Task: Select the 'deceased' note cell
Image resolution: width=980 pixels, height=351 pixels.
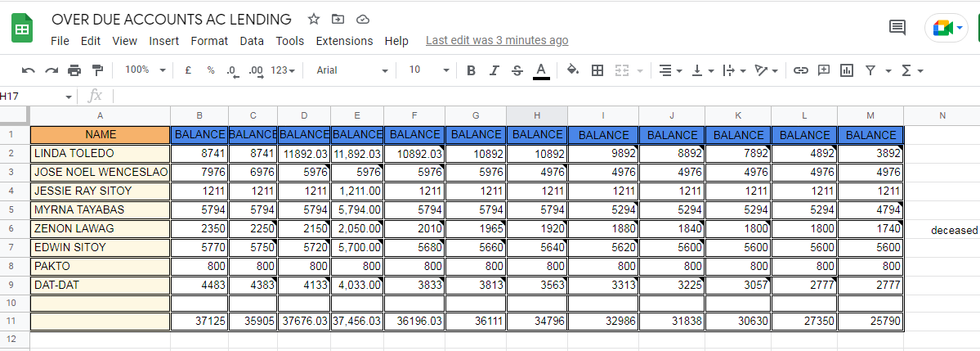Action: click(x=942, y=229)
